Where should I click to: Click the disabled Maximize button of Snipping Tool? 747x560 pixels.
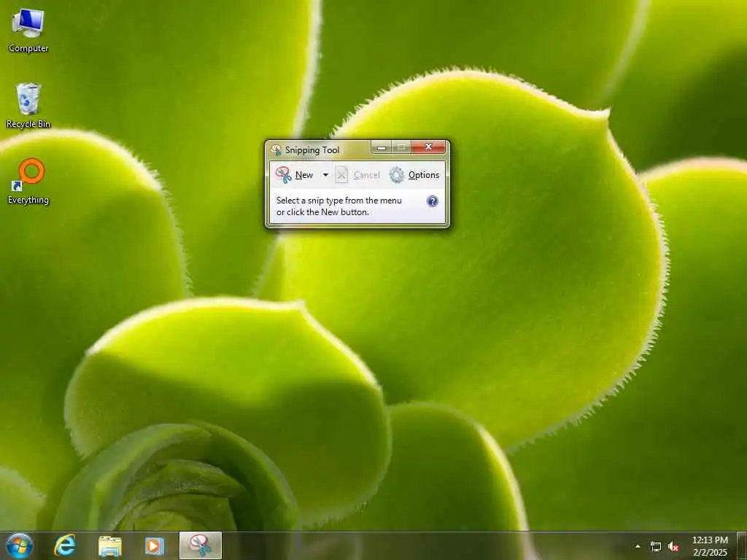[x=401, y=147]
